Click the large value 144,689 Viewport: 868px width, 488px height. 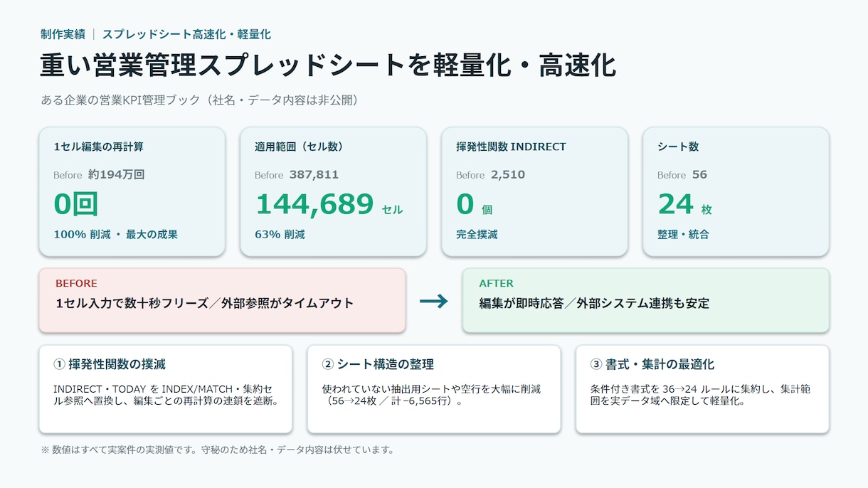(x=314, y=205)
